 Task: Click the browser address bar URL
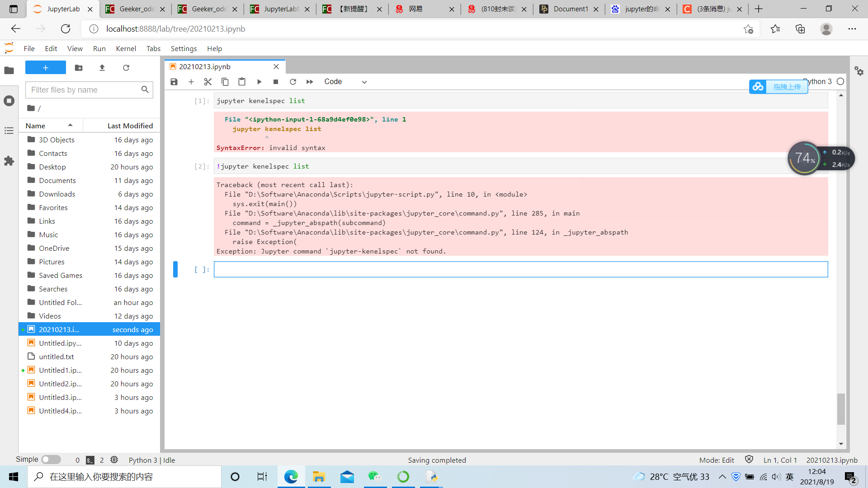(175, 29)
